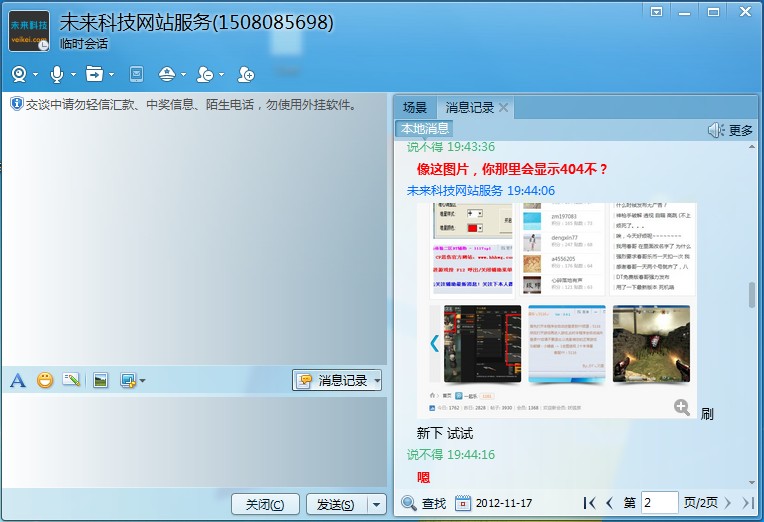764x522 pixels.
Task: Expand send file options arrow
Action: click(x=111, y=75)
